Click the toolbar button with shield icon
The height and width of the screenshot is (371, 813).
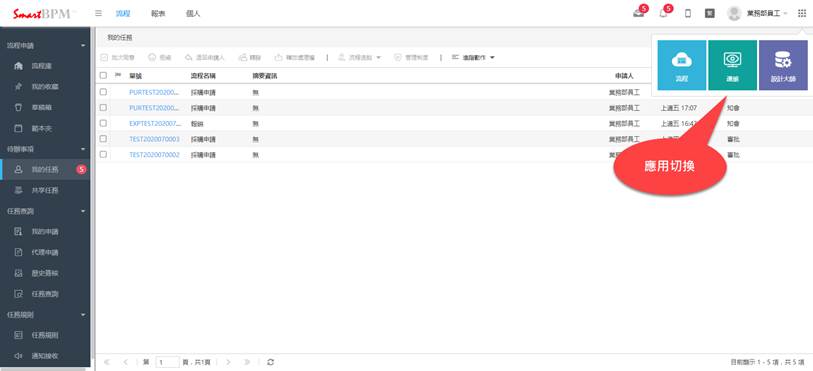coord(411,58)
